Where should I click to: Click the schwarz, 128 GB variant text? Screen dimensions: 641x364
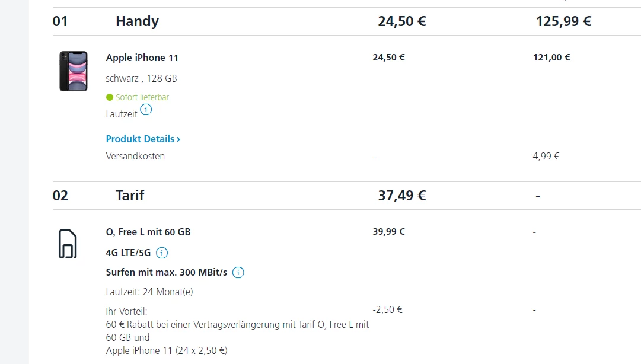141,78
